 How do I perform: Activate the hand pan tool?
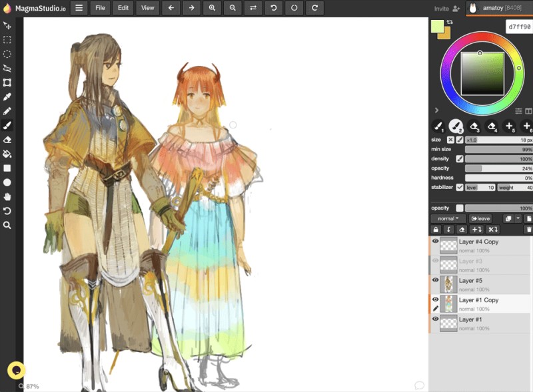click(x=7, y=197)
